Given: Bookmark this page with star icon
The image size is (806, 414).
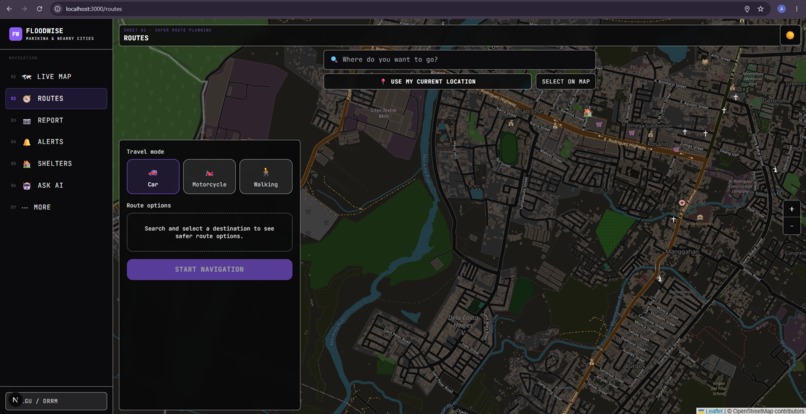Looking at the screenshot, I should (761, 9).
